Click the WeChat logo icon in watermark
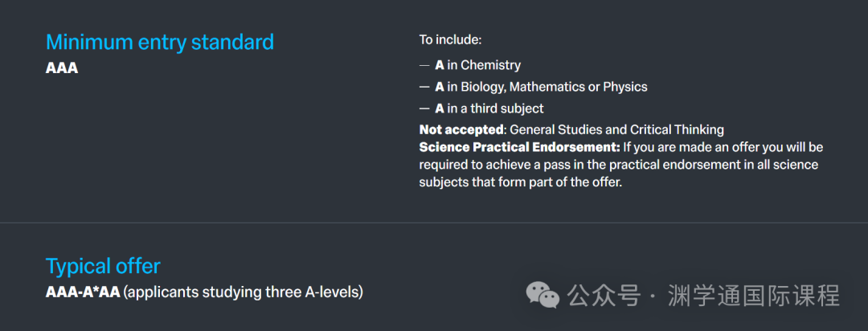The image size is (868, 331). click(542, 295)
